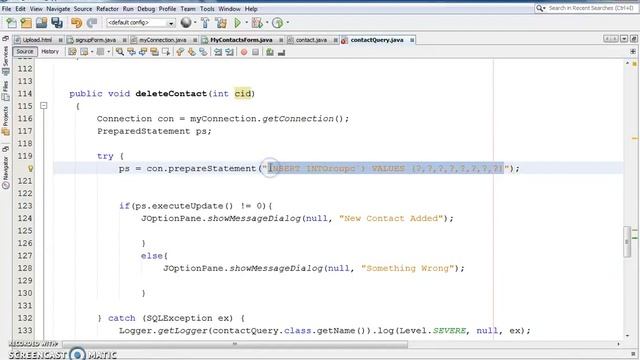Image resolution: width=640 pixels, height=360 pixels.
Task: Profile the project from the toolbar
Action: pyautogui.click(x=278, y=23)
